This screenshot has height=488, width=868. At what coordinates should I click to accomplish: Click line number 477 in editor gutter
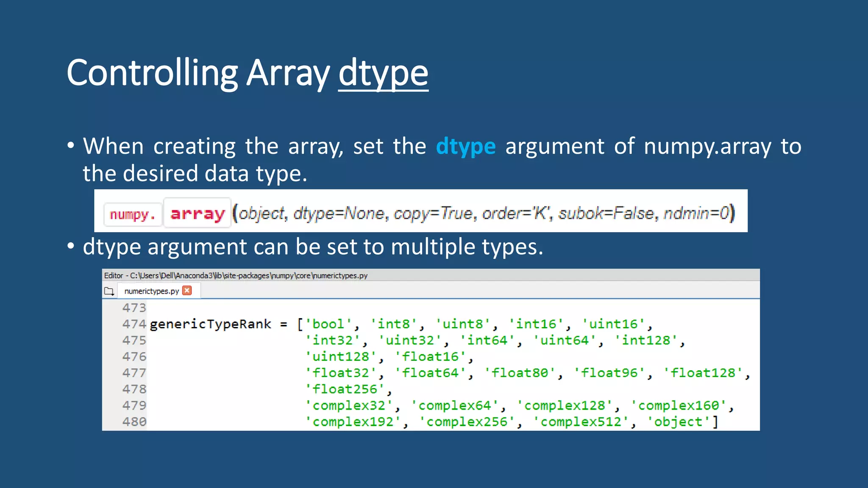coord(134,373)
